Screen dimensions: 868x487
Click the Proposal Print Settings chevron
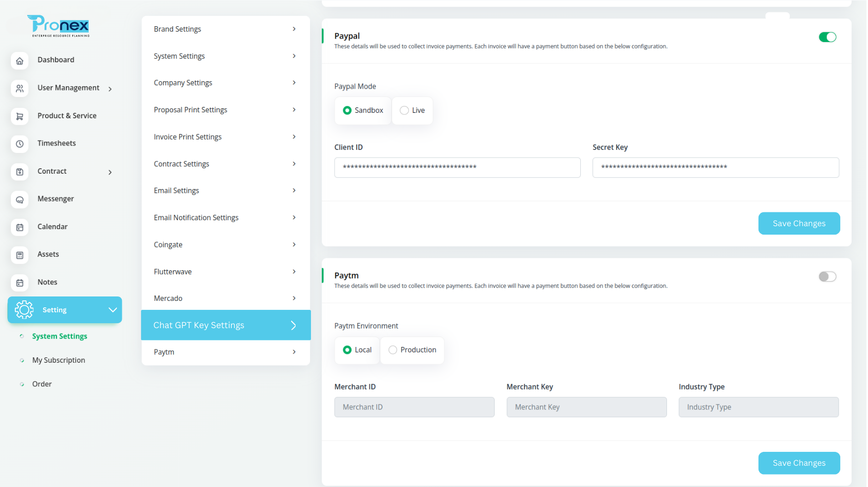point(294,110)
